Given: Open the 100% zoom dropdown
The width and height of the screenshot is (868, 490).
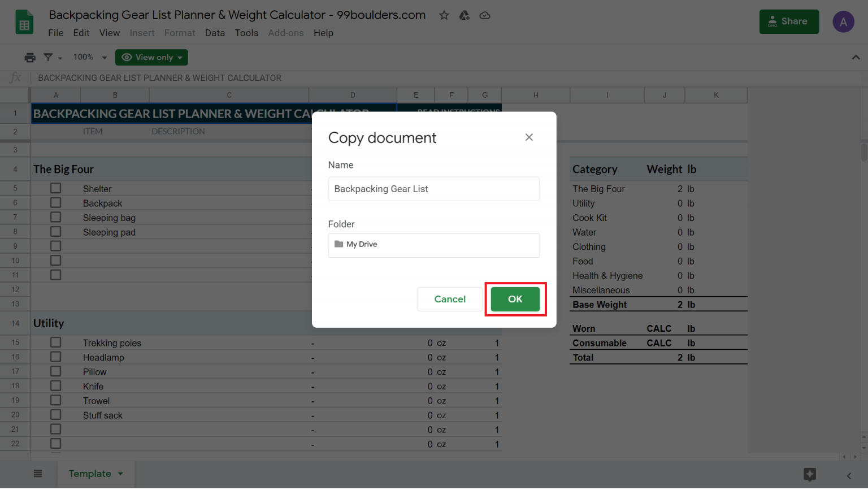Looking at the screenshot, I should coord(90,57).
